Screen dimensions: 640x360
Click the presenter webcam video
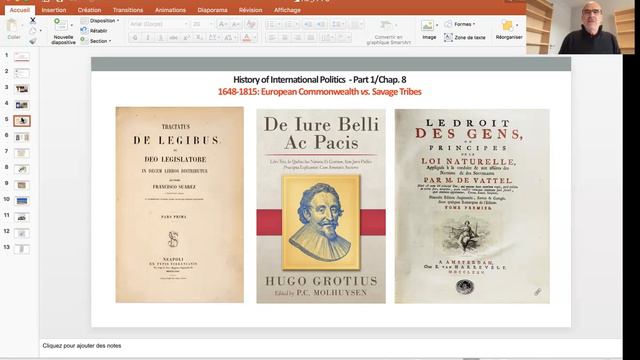(x=580, y=27)
